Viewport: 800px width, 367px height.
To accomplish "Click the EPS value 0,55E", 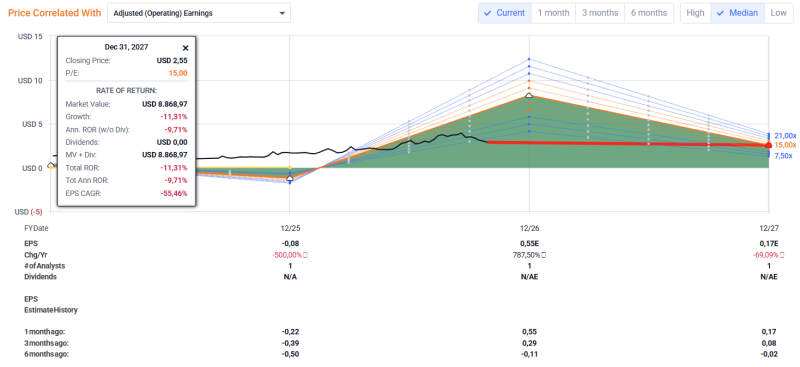I will [x=529, y=244].
